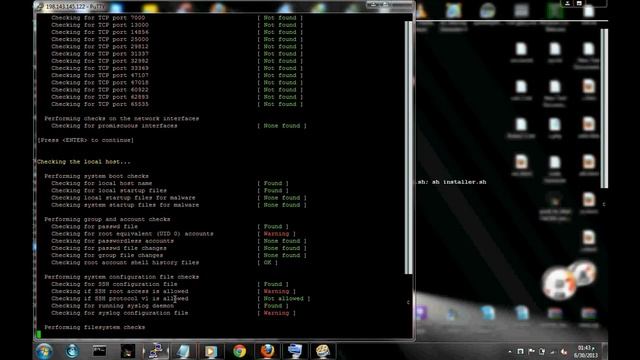Open the paint palette taskbar icon
The width and height of the screenshot is (640, 360).
point(322,351)
